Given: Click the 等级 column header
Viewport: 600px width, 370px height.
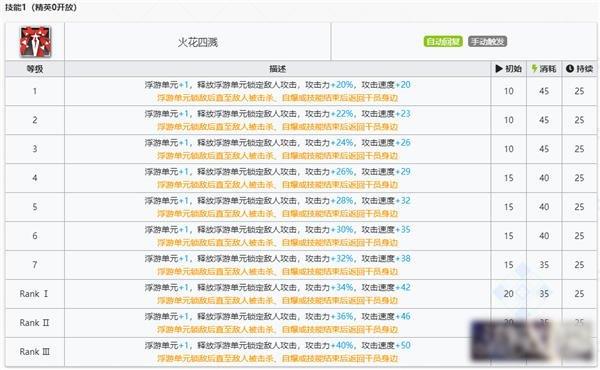Looking at the screenshot, I should pyautogui.click(x=35, y=69).
